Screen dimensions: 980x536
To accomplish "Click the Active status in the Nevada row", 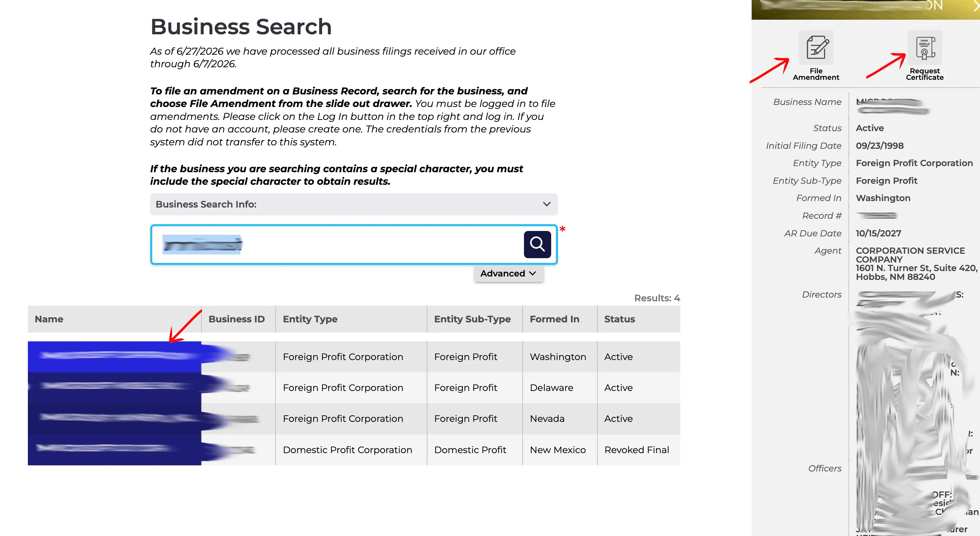I will click(x=638, y=419).
